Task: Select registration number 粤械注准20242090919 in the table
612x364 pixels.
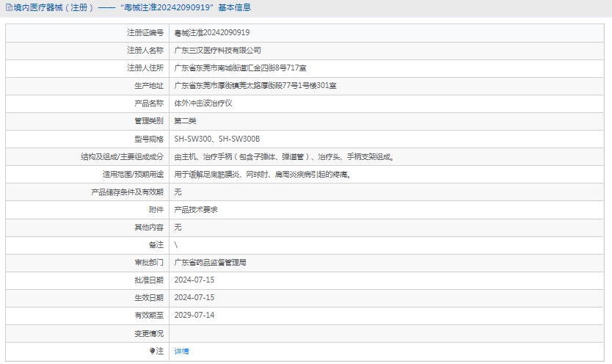Action: 211,33
